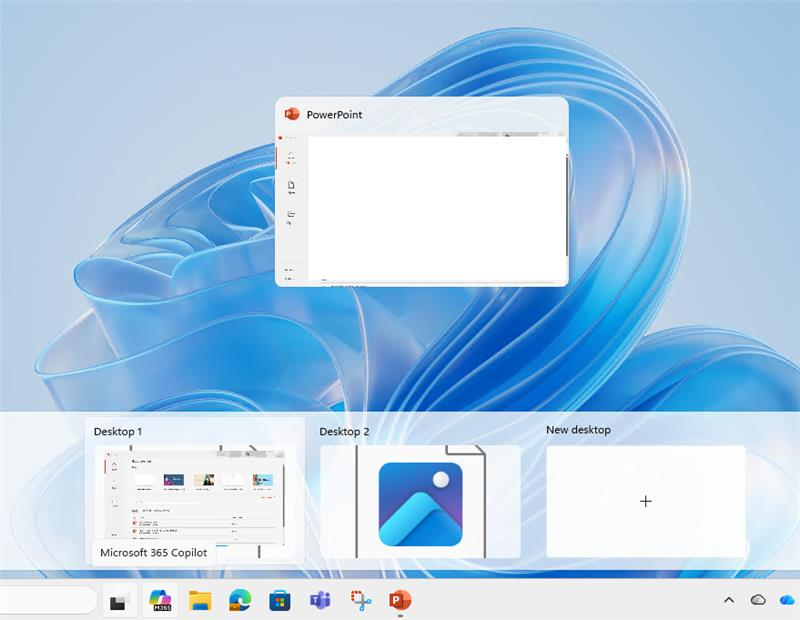Create a new desktop with plus tile
The width and height of the screenshot is (800, 620).
pos(645,502)
